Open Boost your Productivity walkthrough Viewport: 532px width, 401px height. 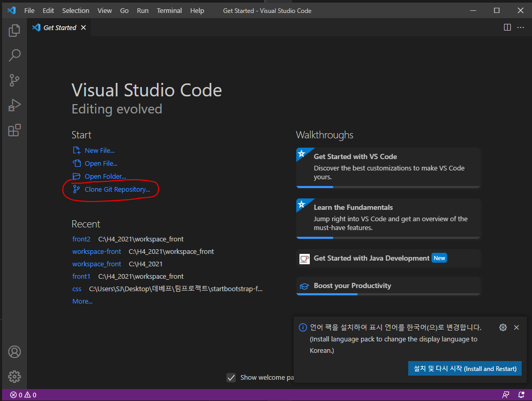point(388,286)
